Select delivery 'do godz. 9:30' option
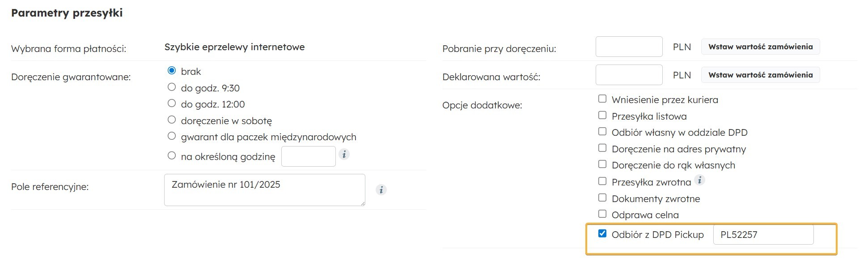 tap(172, 87)
